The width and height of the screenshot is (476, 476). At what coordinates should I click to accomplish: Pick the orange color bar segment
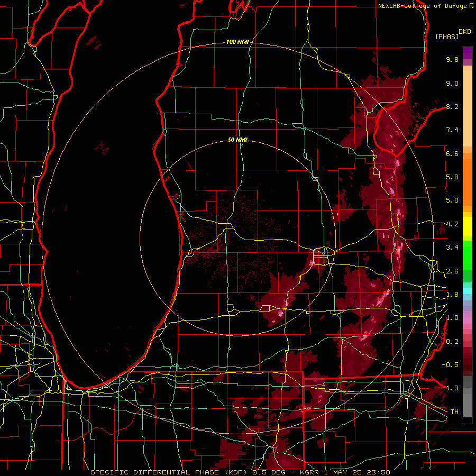click(467, 182)
